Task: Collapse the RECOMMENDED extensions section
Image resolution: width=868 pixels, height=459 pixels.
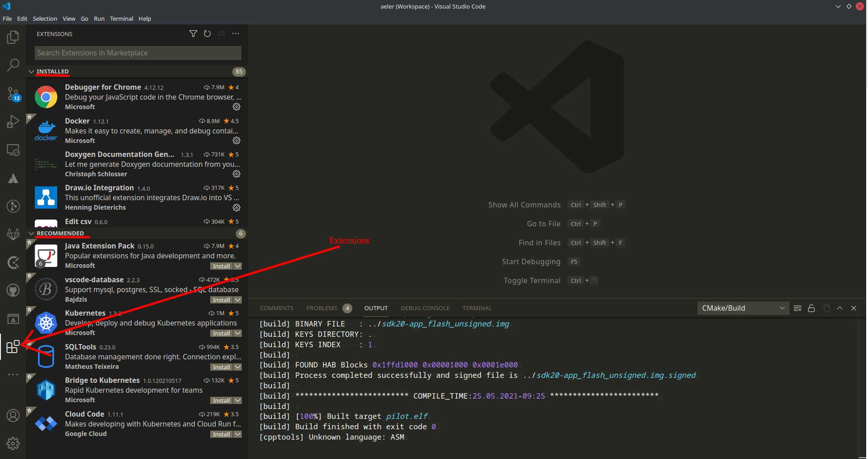Action: [31, 234]
